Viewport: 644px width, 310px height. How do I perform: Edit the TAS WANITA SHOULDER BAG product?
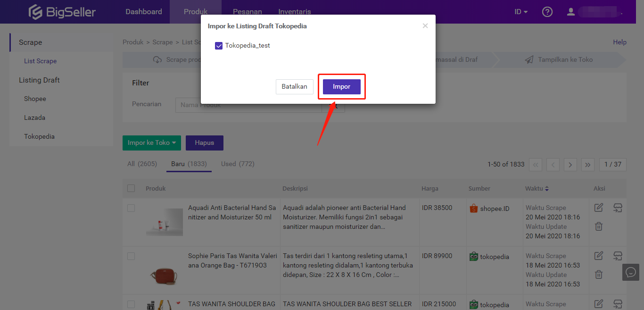click(599, 304)
